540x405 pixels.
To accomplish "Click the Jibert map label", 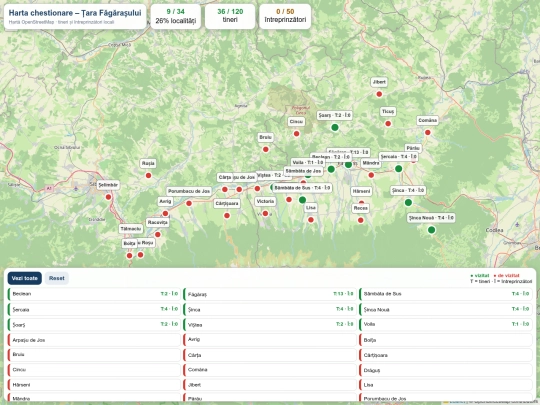I will pos(379,82).
